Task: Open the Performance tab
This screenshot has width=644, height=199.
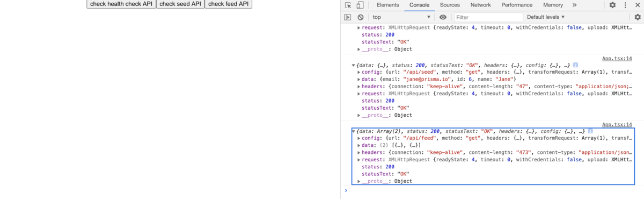Action: click(x=517, y=5)
